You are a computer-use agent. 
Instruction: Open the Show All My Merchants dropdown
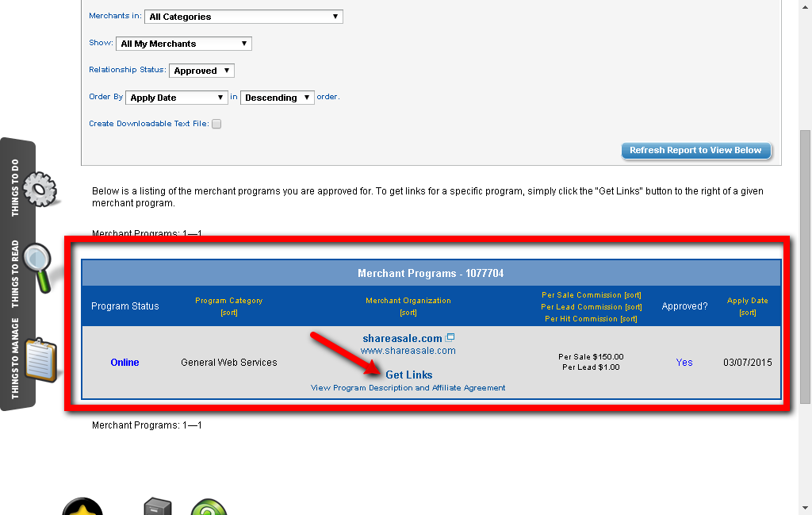coord(184,44)
